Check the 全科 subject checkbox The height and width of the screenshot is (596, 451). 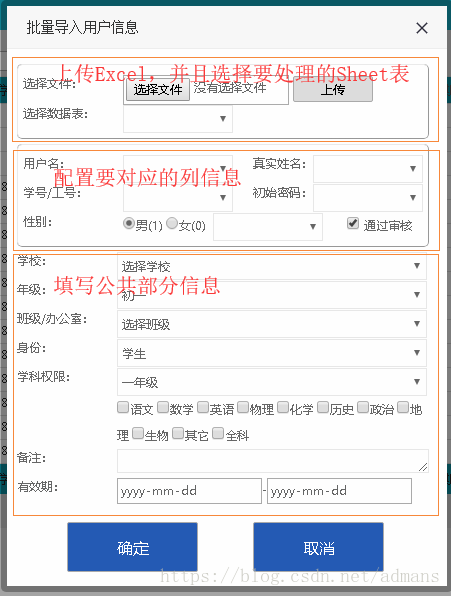(x=218, y=433)
